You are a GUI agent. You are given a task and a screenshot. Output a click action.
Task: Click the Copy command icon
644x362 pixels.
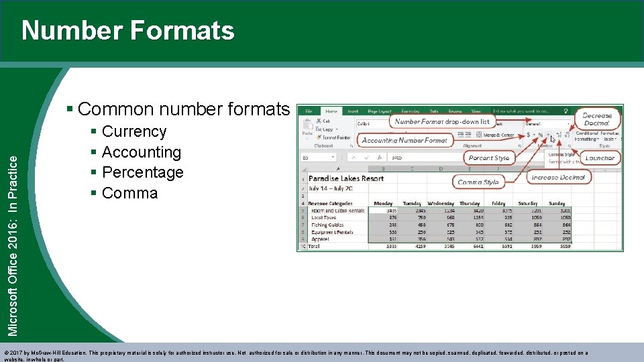click(x=318, y=129)
